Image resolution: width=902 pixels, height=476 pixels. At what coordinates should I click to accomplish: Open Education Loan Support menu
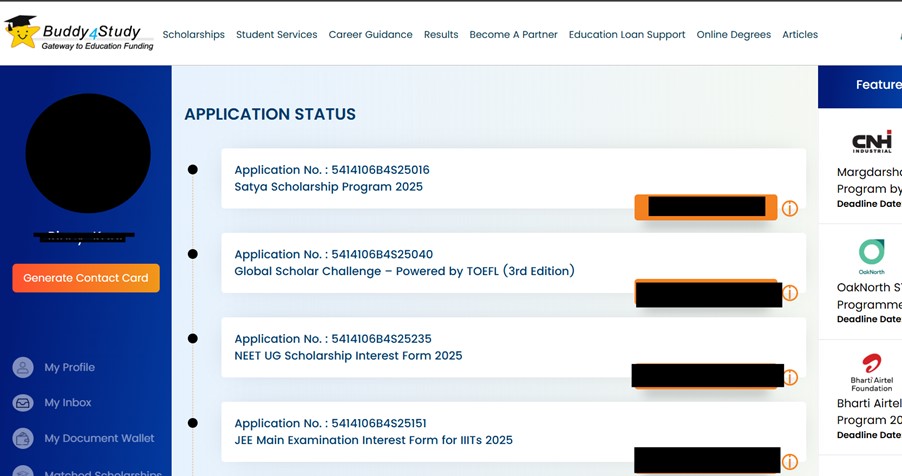click(x=627, y=35)
